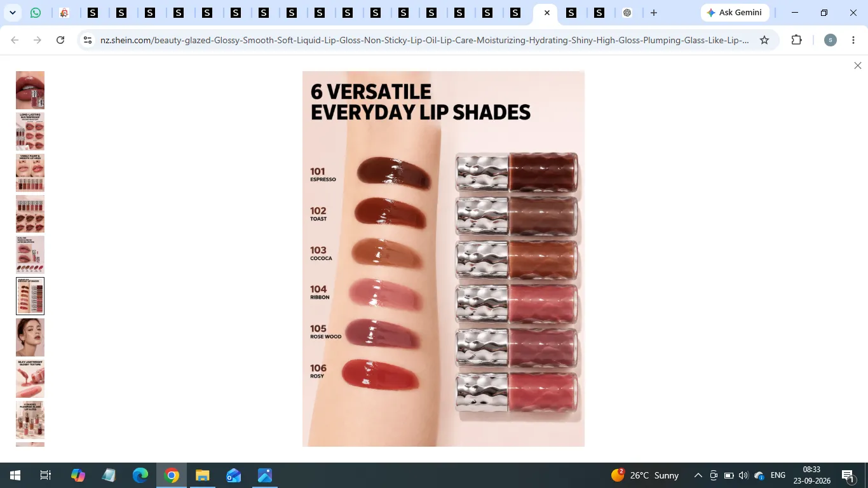Viewport: 868px width, 488px height.
Task: Bookmark this page with the star icon
Action: coord(764,40)
